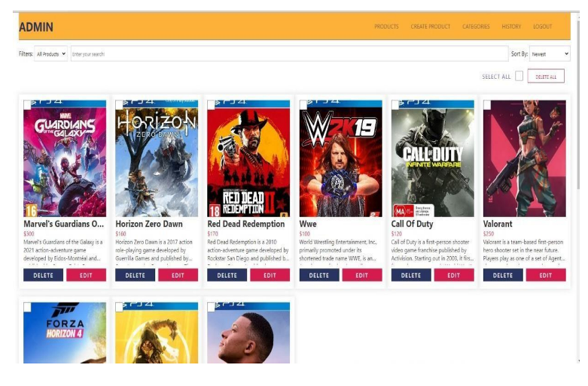
Task: Open the Categories menu item
Action: coord(476,26)
